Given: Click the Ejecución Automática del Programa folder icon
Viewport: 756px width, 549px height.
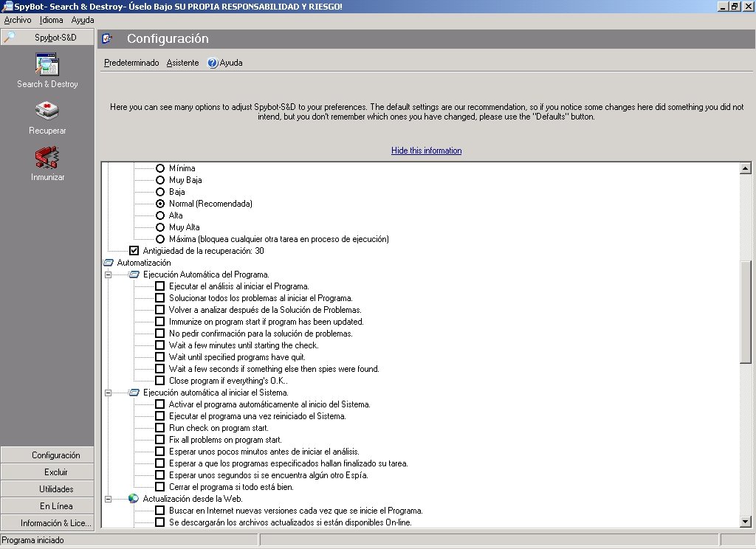Looking at the screenshot, I should pyautogui.click(x=134, y=274).
